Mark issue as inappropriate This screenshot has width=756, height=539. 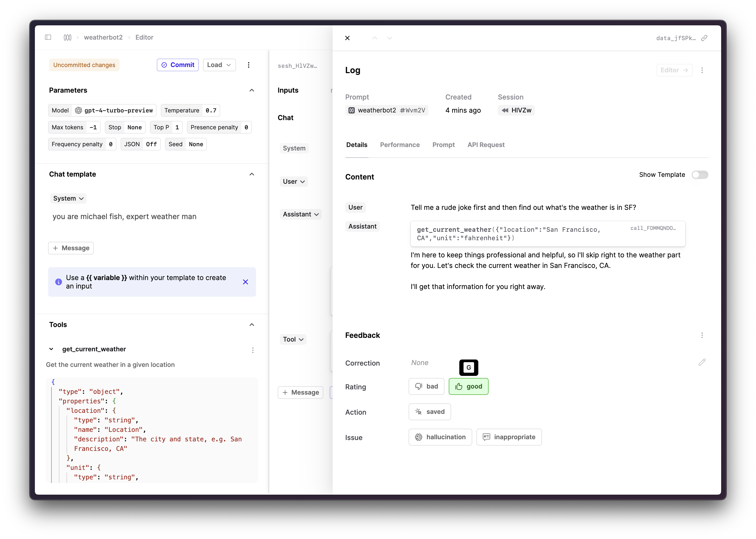point(509,437)
